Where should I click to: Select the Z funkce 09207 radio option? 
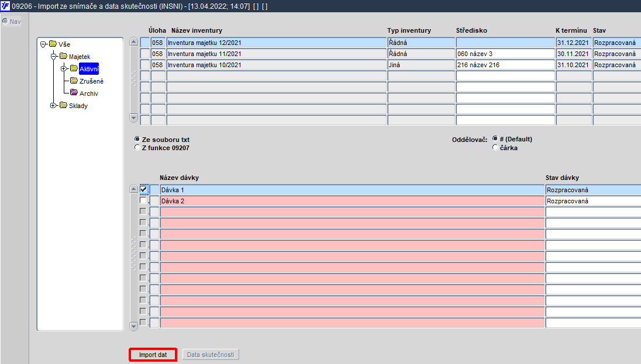click(137, 147)
